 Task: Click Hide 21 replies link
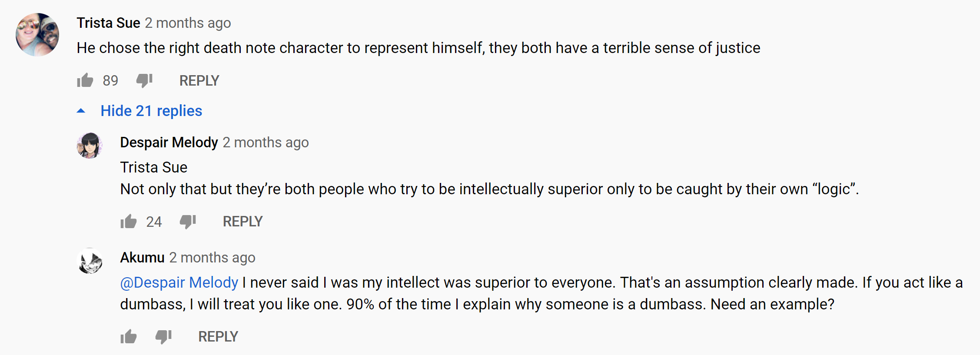(151, 111)
